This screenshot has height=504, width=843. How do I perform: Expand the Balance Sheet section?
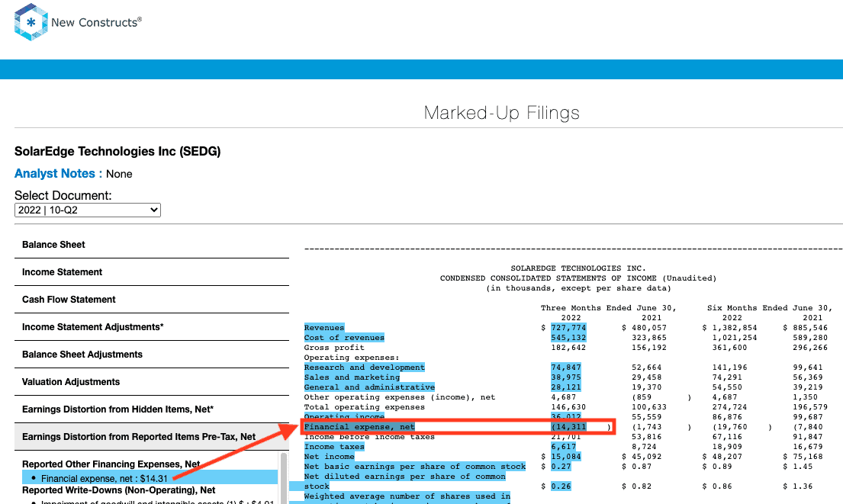pos(152,245)
